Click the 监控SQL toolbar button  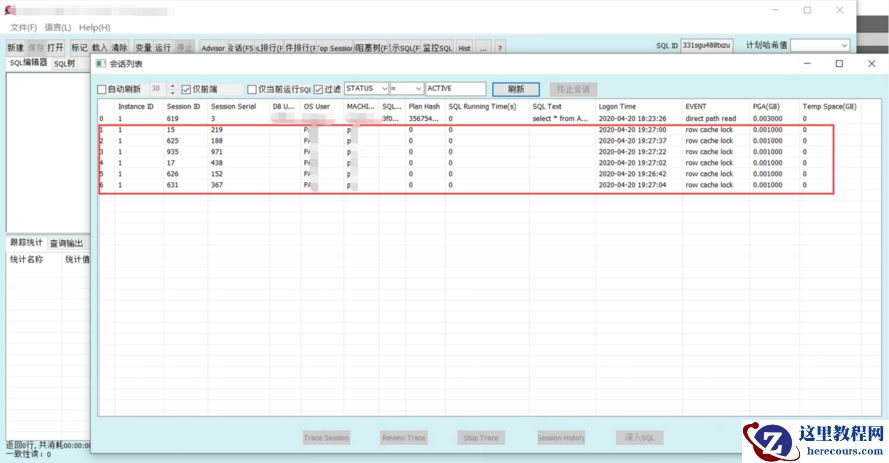(x=438, y=48)
